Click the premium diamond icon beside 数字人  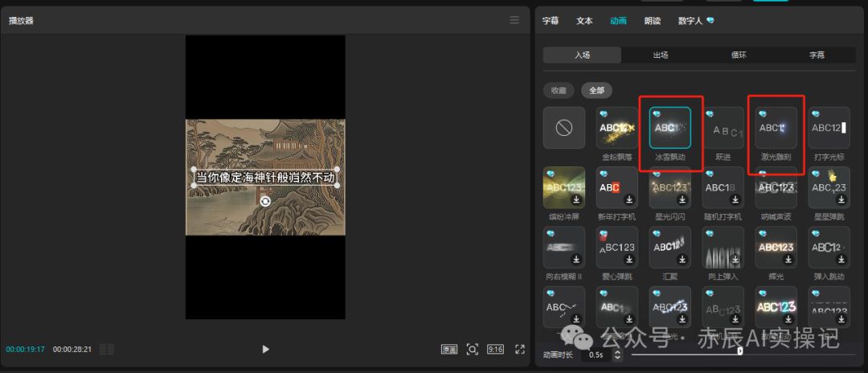coord(710,20)
